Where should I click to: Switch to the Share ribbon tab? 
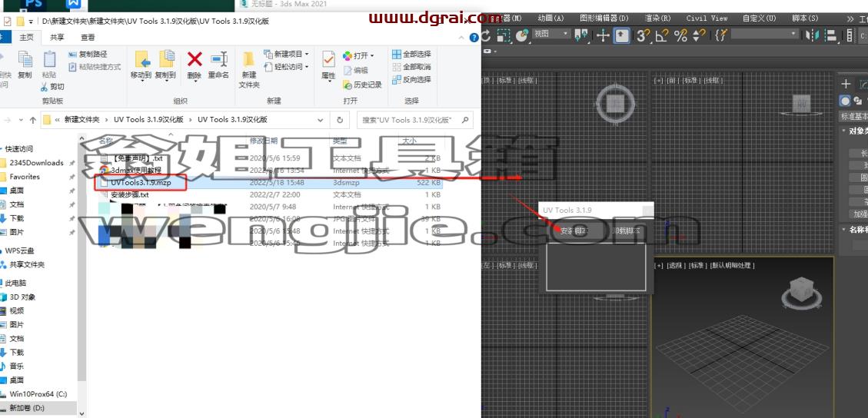coord(57,38)
